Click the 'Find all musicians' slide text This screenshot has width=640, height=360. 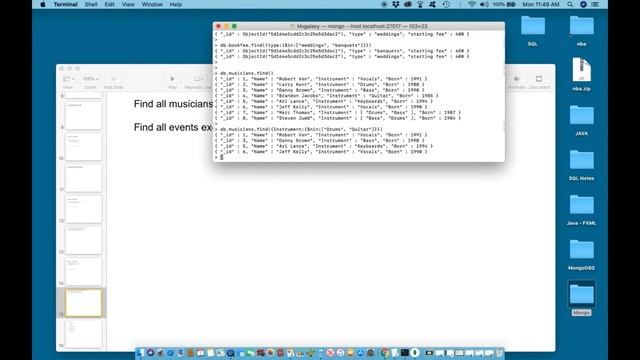pos(173,104)
